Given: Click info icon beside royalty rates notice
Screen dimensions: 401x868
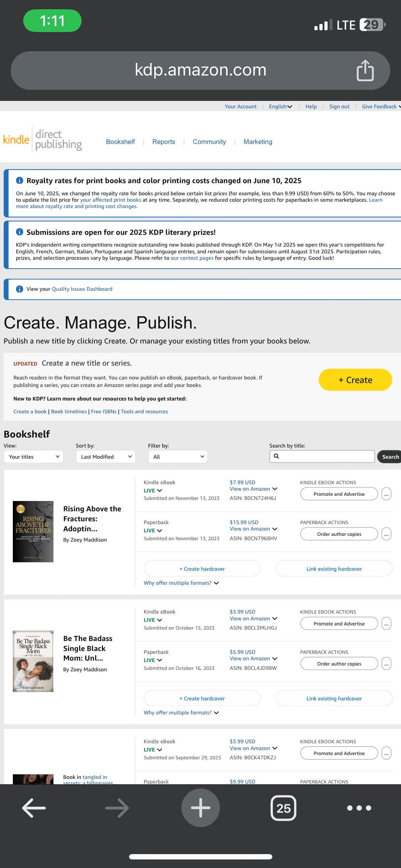Looking at the screenshot, I should coord(20,180).
